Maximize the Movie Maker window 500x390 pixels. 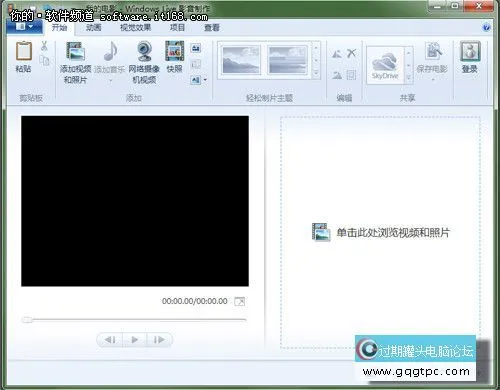coord(455,6)
